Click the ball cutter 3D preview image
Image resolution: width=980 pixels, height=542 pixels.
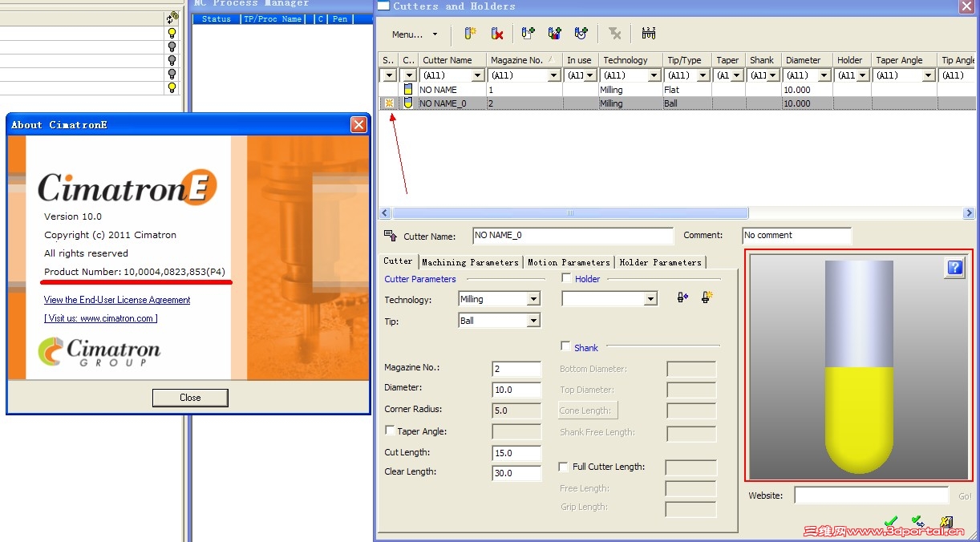pyautogui.click(x=859, y=365)
